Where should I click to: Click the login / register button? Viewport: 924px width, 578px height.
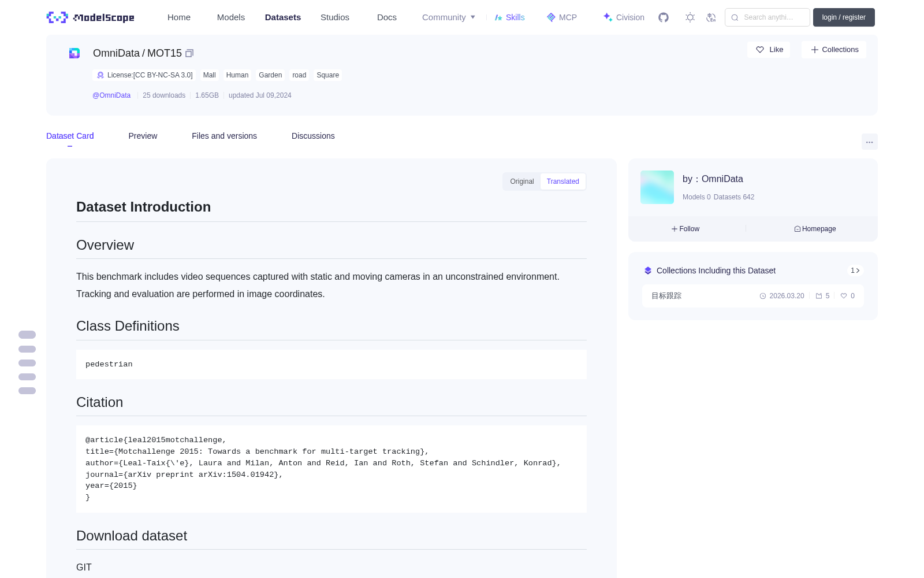844,17
